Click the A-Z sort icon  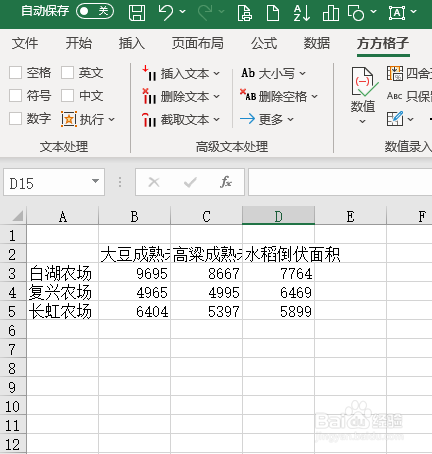click(x=302, y=13)
